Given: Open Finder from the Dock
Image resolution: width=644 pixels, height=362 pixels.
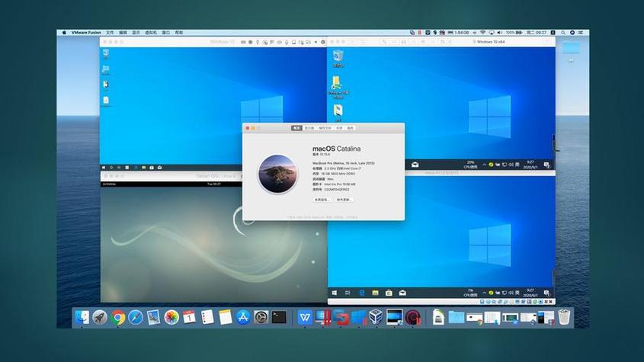Looking at the screenshot, I should pos(82,317).
